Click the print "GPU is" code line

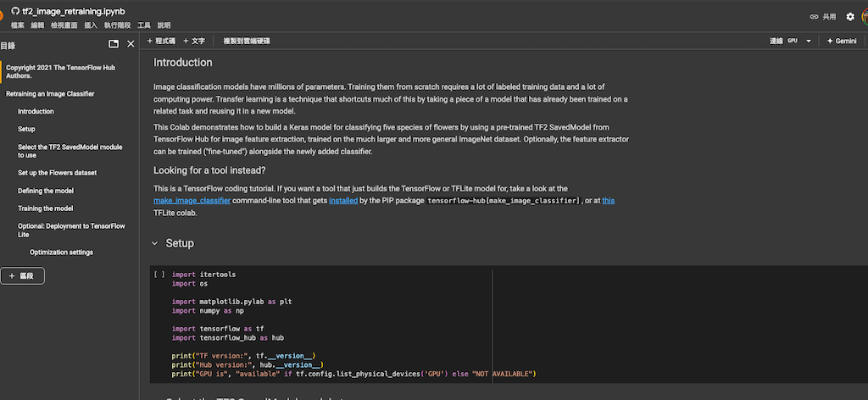point(354,374)
